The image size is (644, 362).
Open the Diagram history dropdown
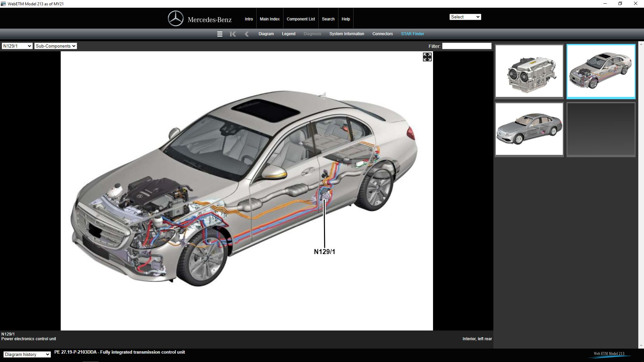27,354
